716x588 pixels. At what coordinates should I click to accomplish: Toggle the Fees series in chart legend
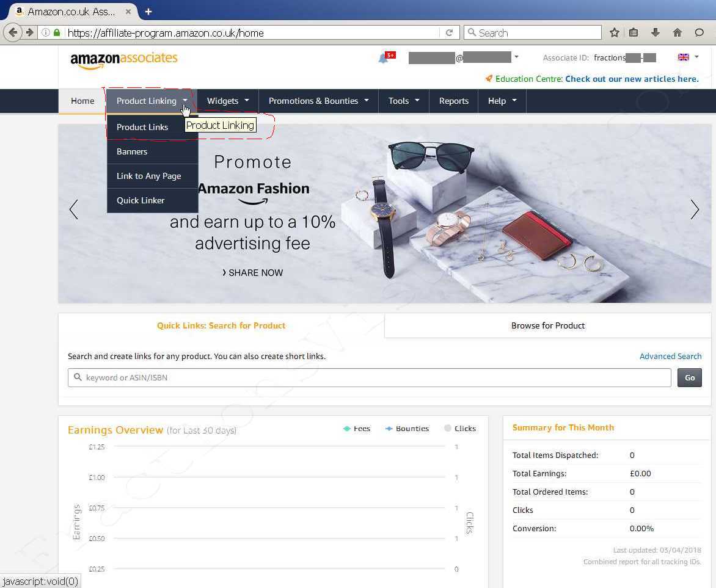(x=357, y=428)
